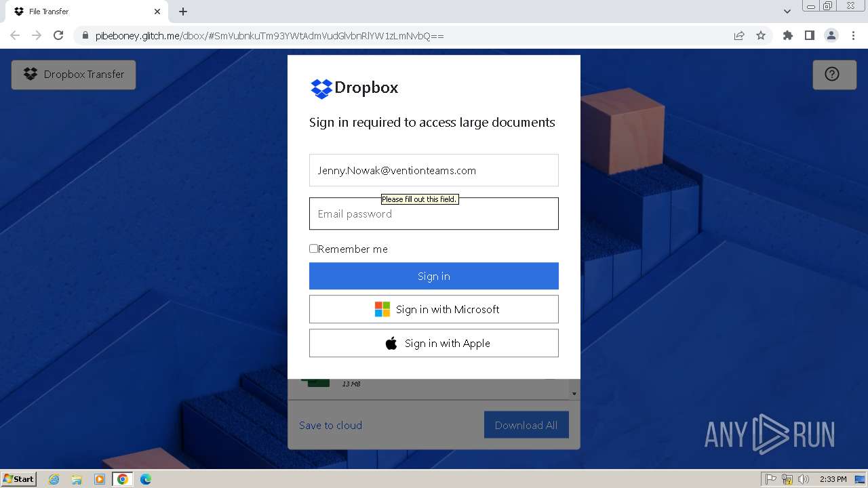Click the Chrome icon in taskbar
The height and width of the screenshot is (488, 868).
(x=123, y=479)
